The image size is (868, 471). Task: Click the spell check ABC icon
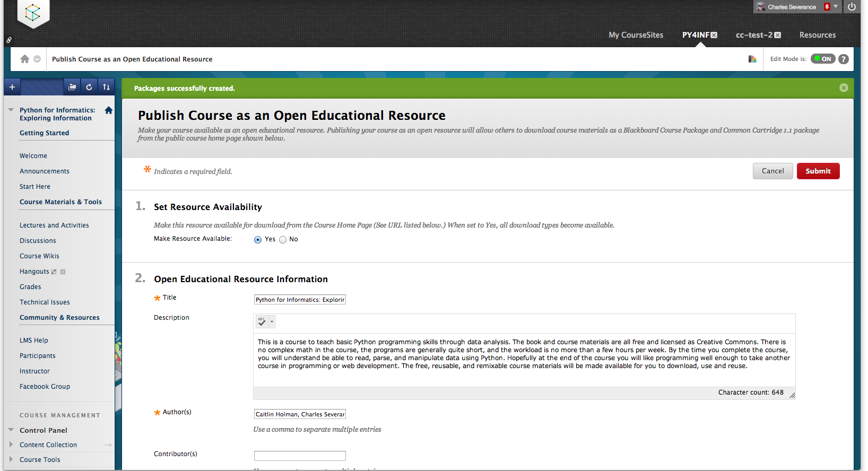pyautogui.click(x=262, y=321)
